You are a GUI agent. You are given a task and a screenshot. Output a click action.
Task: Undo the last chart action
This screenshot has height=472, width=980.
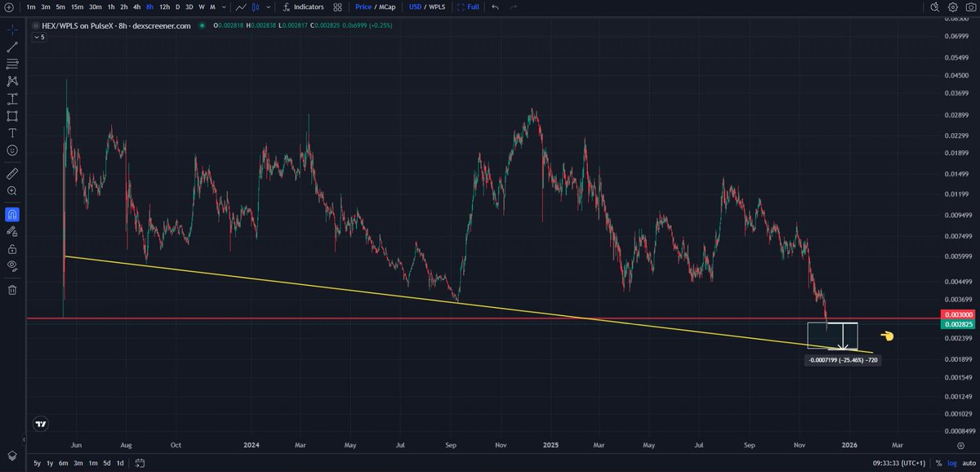[x=495, y=7]
